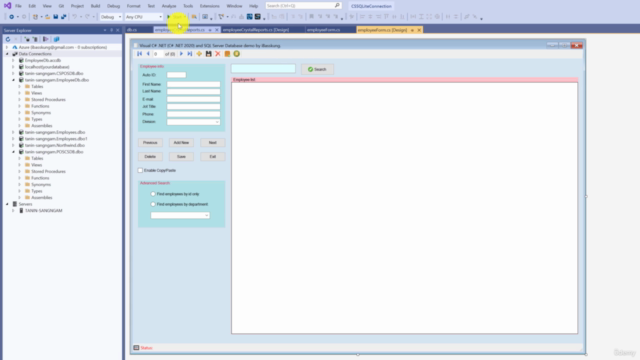Switch to the employeeForm.cs code tab
The image size is (640, 360).
(324, 30)
